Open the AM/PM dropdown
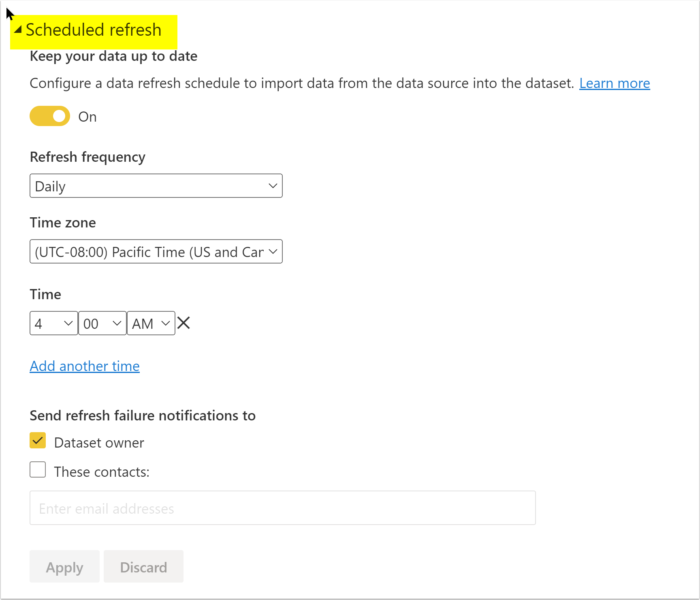 pos(151,323)
